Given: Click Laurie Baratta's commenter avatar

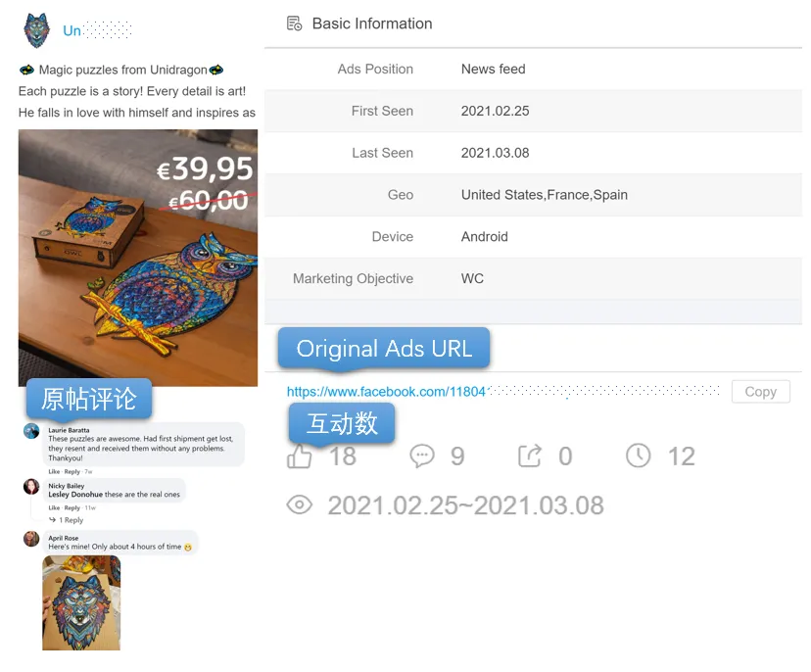Looking at the screenshot, I should (x=31, y=431).
